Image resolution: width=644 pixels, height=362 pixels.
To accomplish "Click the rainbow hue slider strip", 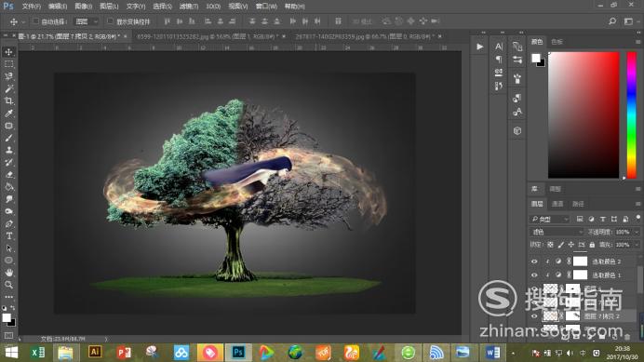I will click(631, 115).
